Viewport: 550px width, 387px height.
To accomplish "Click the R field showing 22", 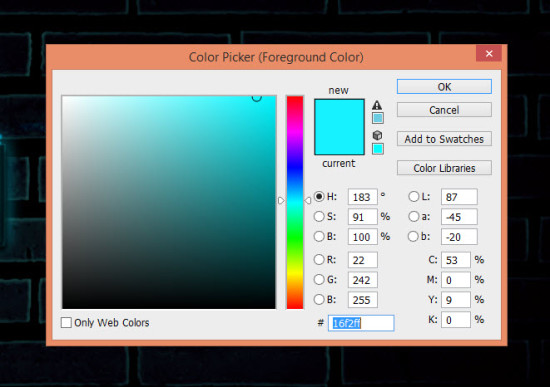I will tap(363, 260).
